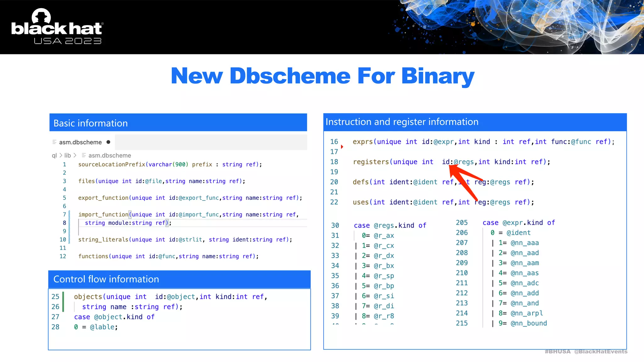644x362 pixels.
Task: Click the Control flow information header
Action: coord(179,279)
